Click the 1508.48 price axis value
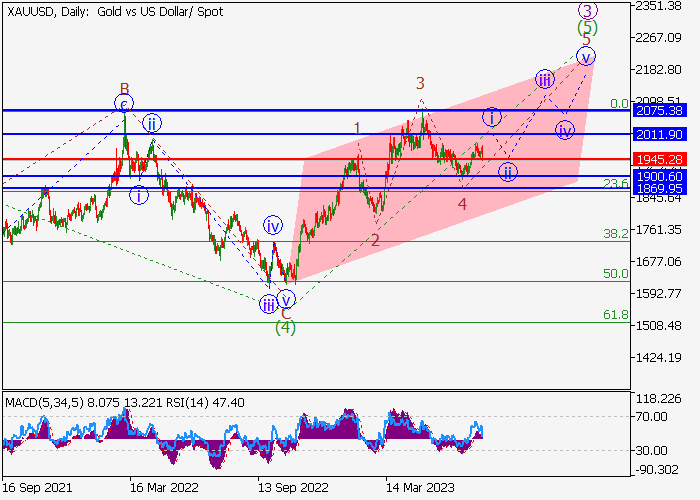700x500 pixels. click(658, 325)
